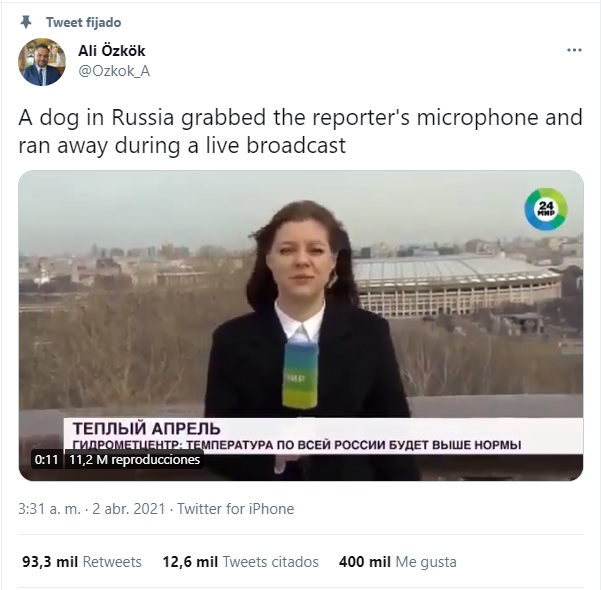Click the ГИДРОМЕТЦЕНТР ticker subtitle line
601x590 pixels.
coord(297,445)
